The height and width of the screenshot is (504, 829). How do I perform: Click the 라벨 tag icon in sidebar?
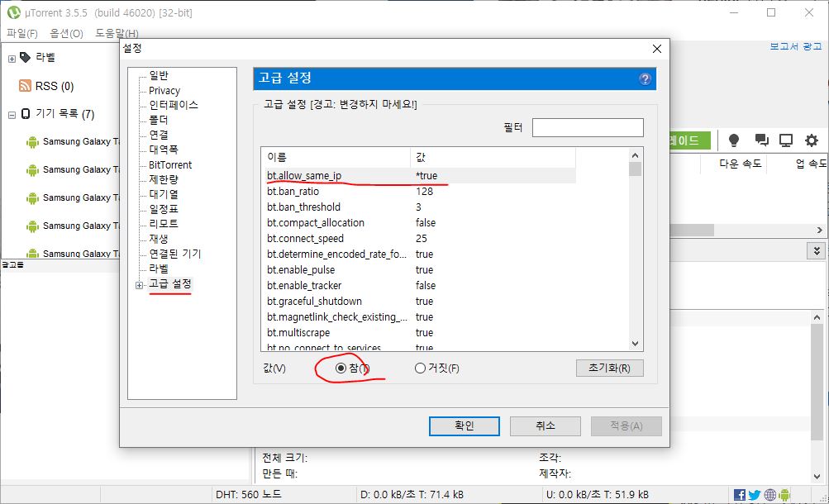(25, 57)
